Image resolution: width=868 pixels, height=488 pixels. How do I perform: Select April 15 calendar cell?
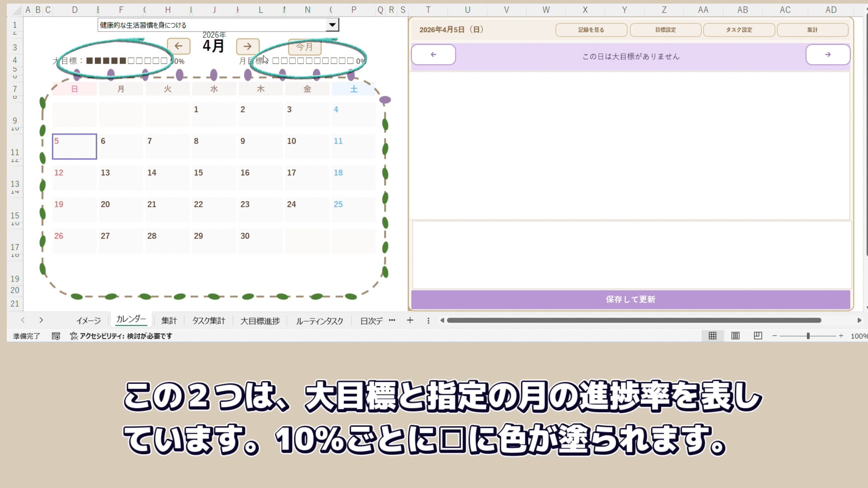213,178
